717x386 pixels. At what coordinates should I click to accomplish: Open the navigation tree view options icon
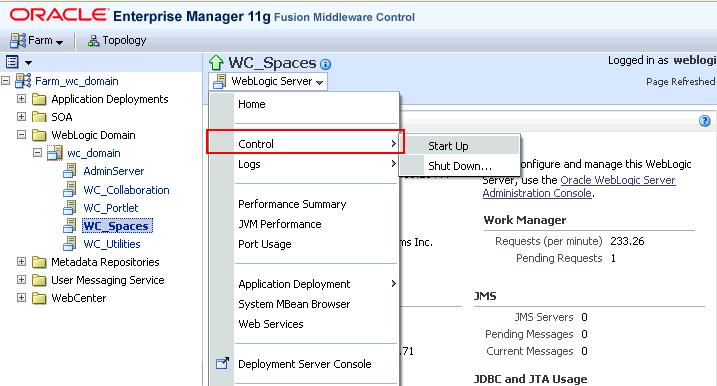coord(12,62)
